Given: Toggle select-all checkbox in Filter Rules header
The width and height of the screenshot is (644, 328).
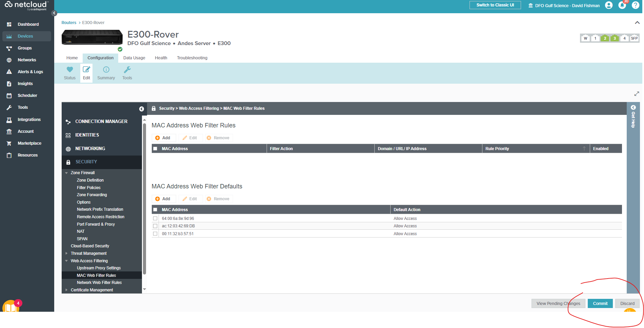Looking at the screenshot, I should pyautogui.click(x=155, y=149).
